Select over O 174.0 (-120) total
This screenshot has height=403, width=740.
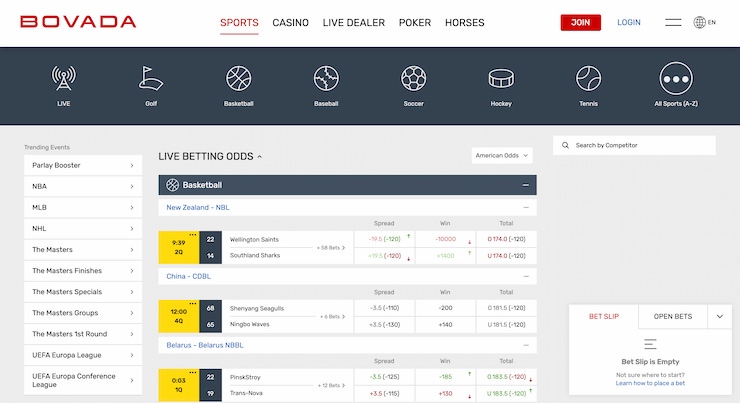(506, 239)
